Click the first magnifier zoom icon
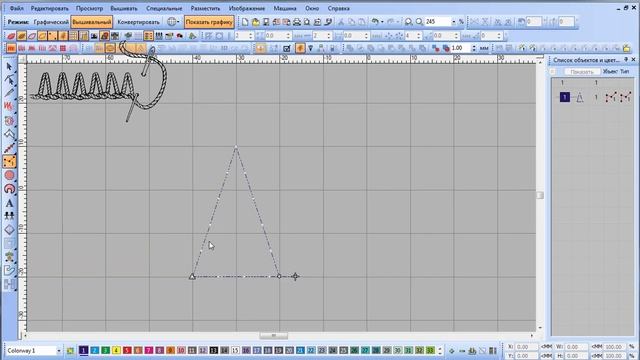Viewport: 640px width, 360px height. click(408, 22)
